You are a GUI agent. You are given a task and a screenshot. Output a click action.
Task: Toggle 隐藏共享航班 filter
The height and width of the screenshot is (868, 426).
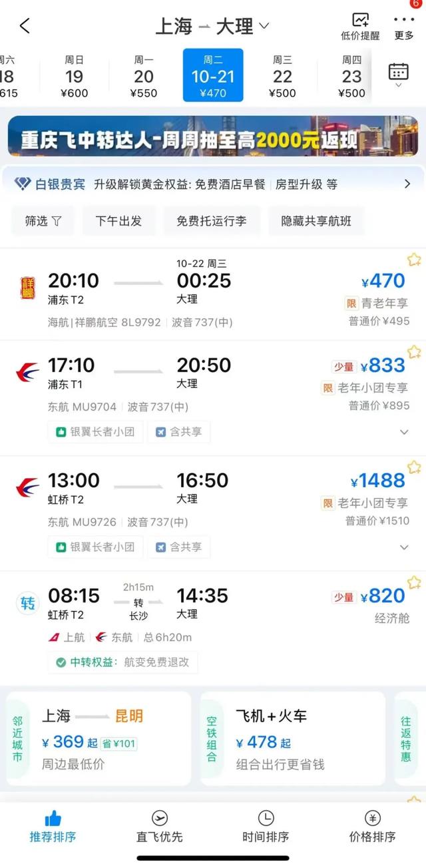pos(316,221)
